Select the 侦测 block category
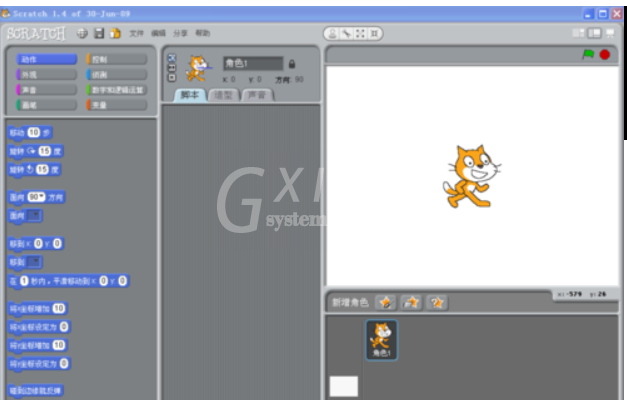The height and width of the screenshot is (400, 627). [117, 74]
